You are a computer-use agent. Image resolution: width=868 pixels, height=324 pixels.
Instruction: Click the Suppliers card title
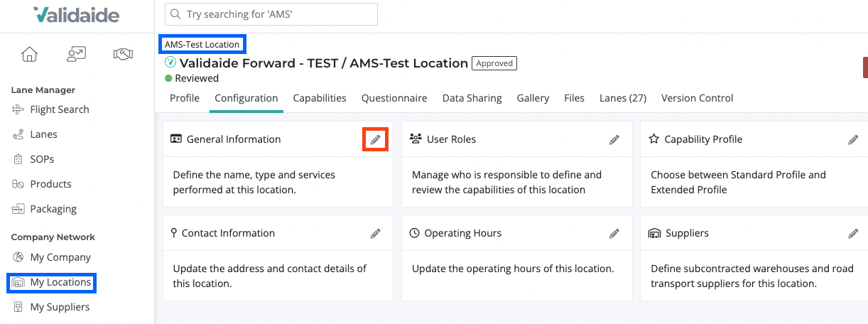tap(687, 233)
